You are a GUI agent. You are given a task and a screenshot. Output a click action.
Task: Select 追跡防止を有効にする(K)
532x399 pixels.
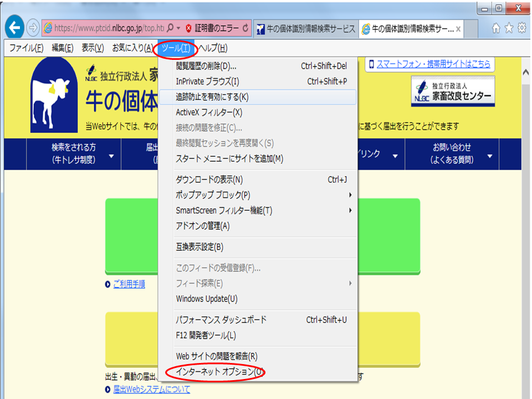pyautogui.click(x=258, y=97)
